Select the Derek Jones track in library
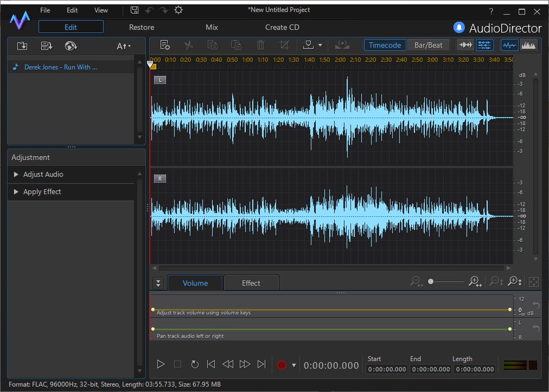This screenshot has height=392, width=549. (x=61, y=67)
